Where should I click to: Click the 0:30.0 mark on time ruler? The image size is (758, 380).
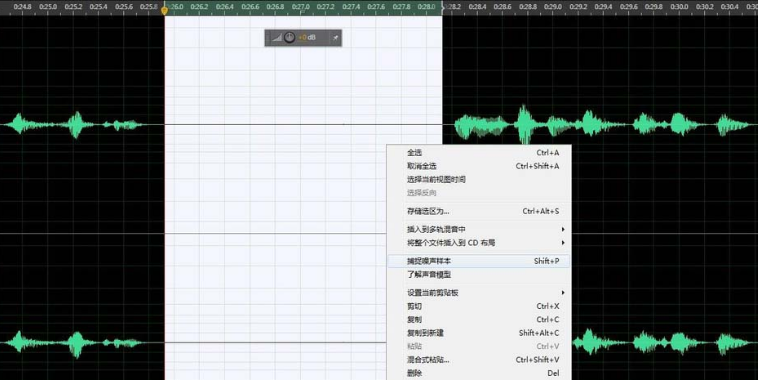[x=679, y=7]
